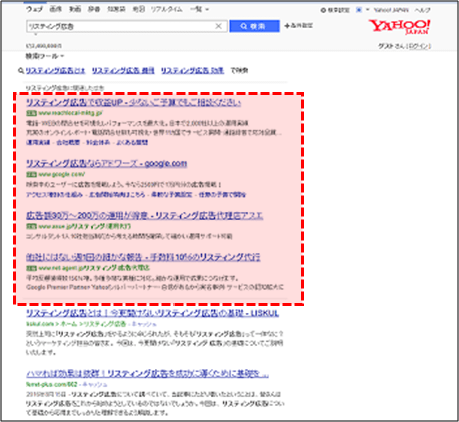Click the キャッシュ link under the LISKUL result

coord(144,324)
